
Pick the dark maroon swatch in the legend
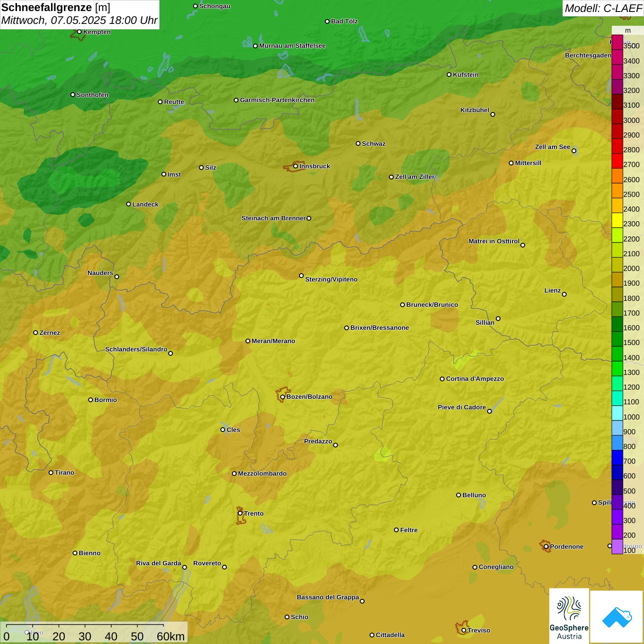[x=617, y=102]
